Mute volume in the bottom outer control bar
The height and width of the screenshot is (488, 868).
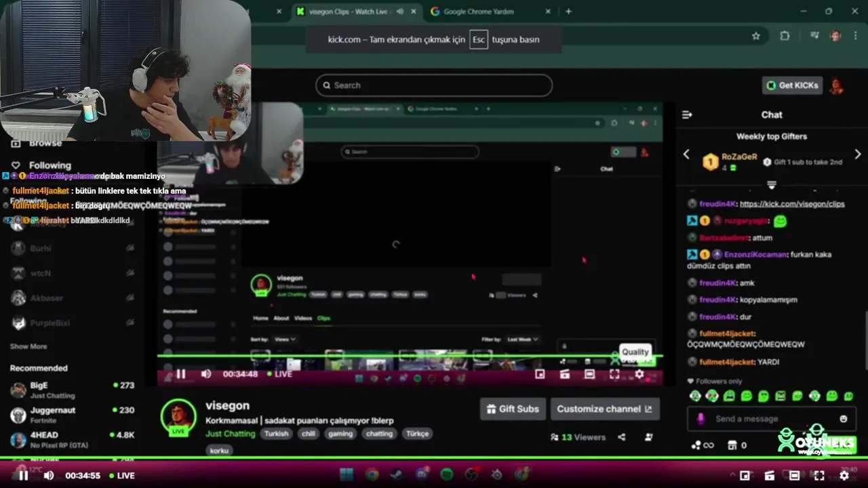click(49, 476)
